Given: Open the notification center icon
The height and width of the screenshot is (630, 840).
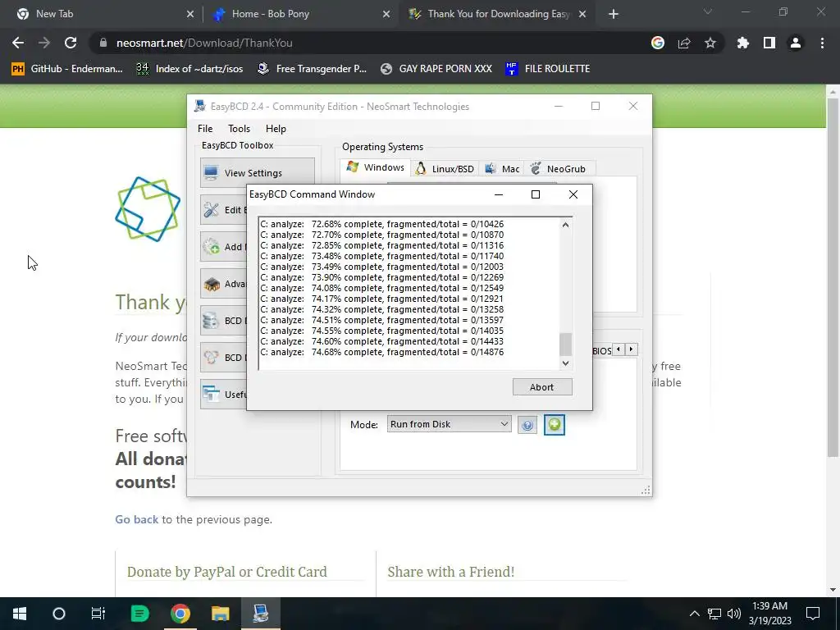Looking at the screenshot, I should coord(813,614).
